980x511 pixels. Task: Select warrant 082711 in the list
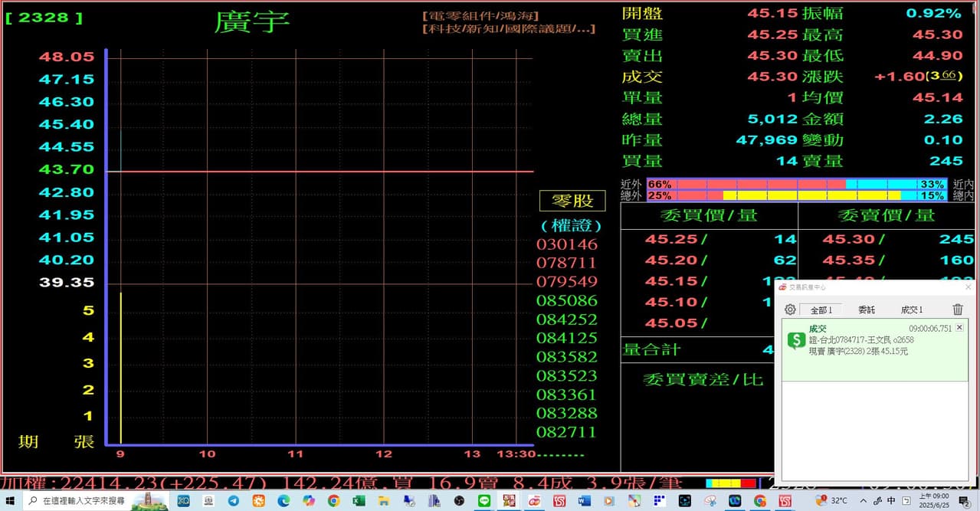coord(566,432)
